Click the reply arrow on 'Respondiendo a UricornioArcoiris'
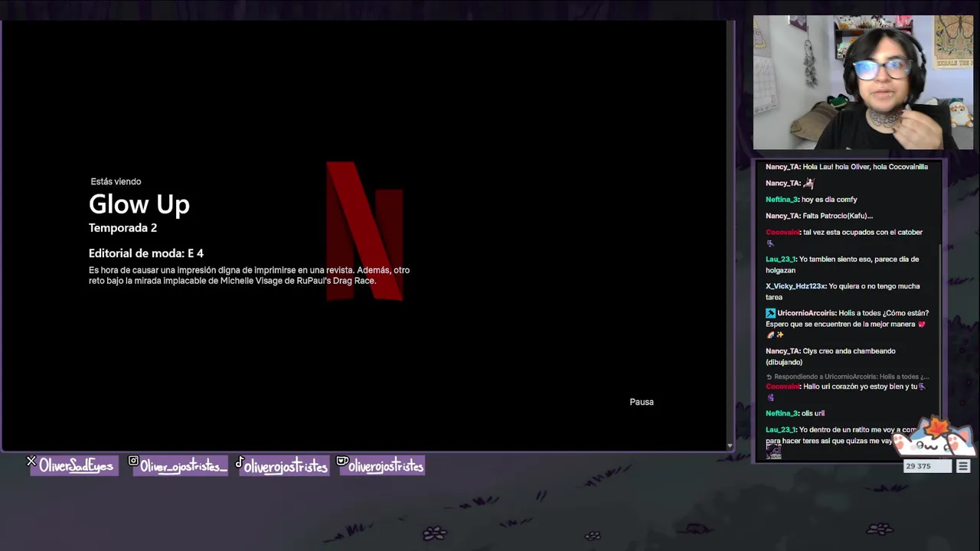 pos(769,377)
